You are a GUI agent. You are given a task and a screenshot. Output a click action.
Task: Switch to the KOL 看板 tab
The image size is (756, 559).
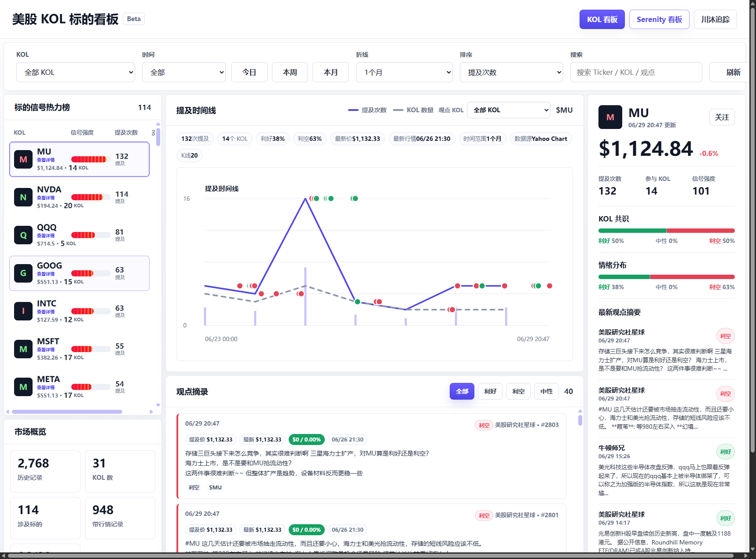point(602,19)
